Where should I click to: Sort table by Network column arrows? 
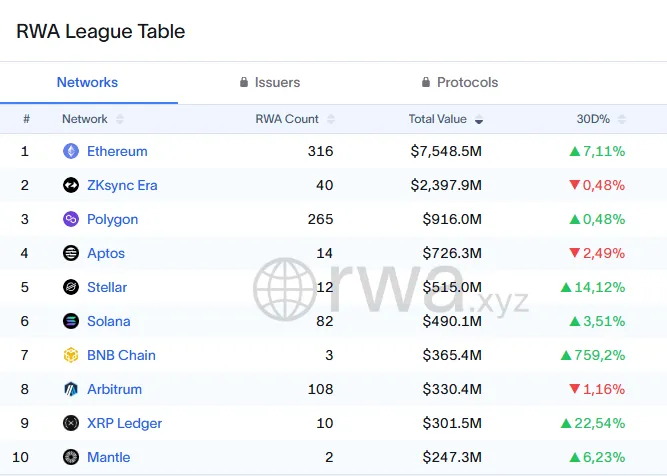120,119
